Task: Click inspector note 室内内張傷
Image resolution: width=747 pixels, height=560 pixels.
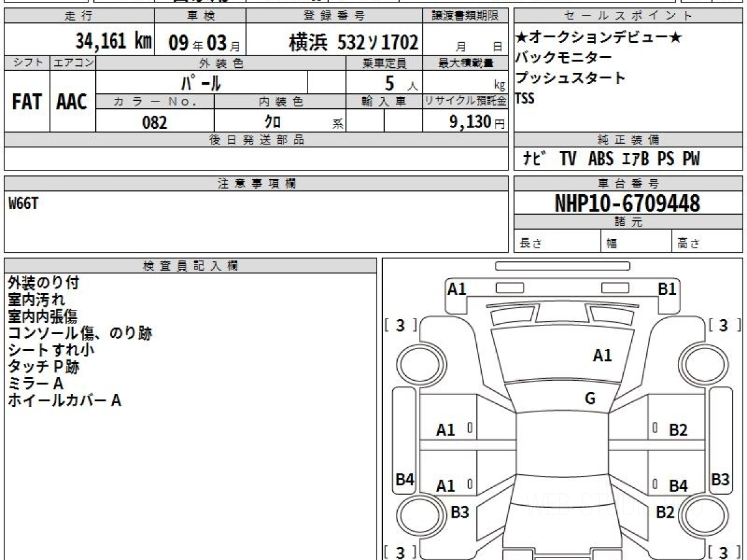Action: click(x=43, y=317)
